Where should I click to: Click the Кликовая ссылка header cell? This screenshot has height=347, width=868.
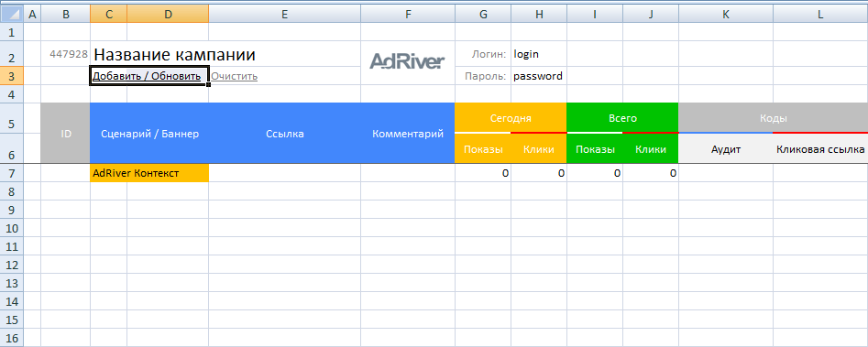(x=820, y=149)
